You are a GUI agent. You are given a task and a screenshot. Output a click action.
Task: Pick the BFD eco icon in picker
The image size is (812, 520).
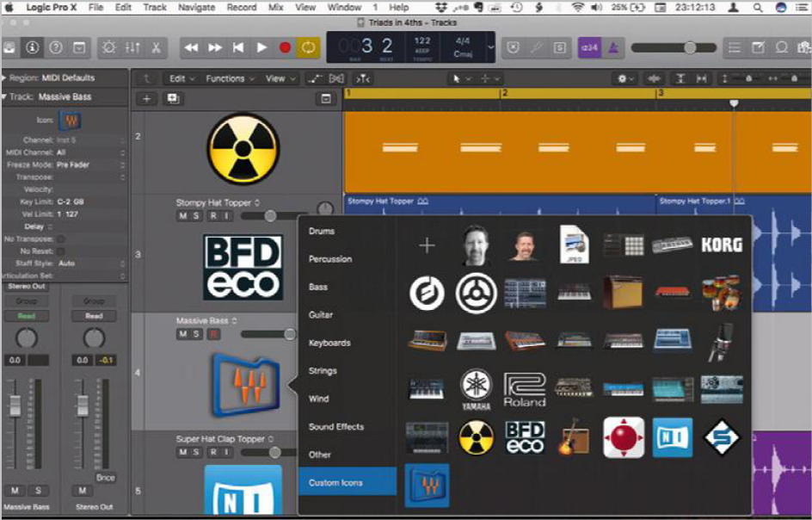(524, 437)
